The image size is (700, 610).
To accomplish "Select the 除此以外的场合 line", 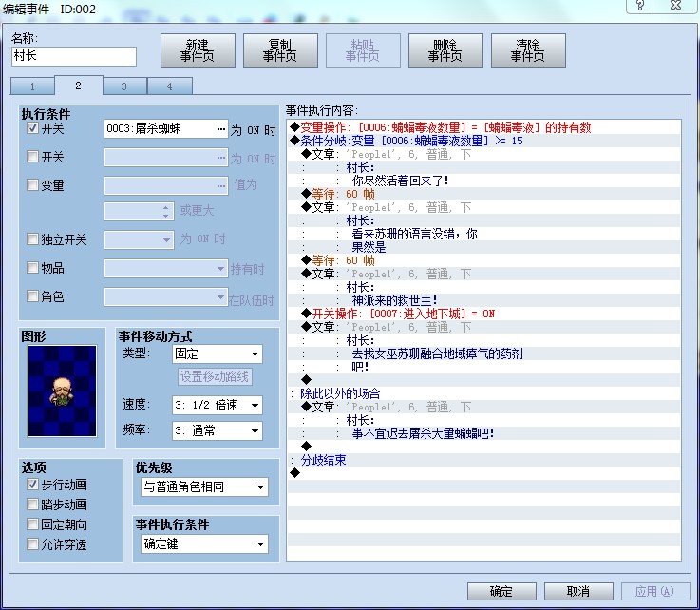I will (484, 393).
